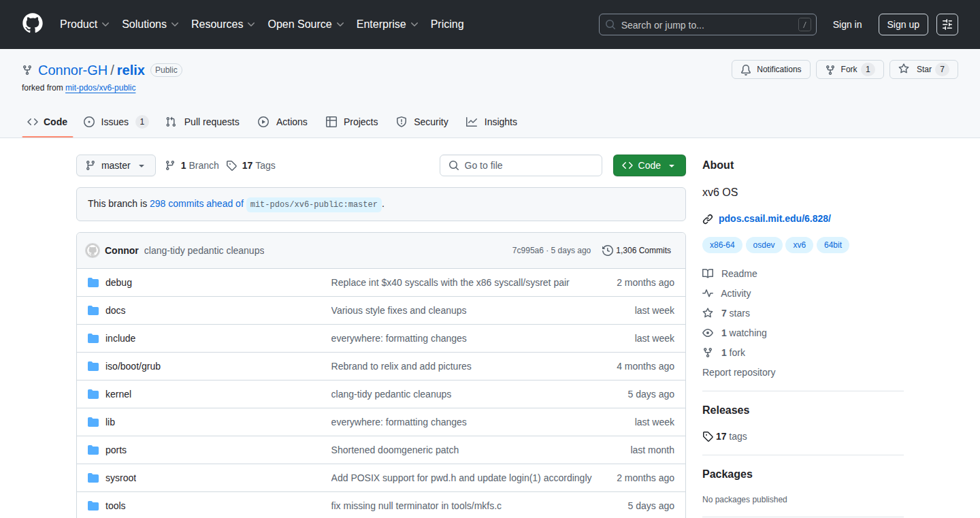View the 7 stars link
The width and height of the screenshot is (980, 518).
(x=727, y=313)
